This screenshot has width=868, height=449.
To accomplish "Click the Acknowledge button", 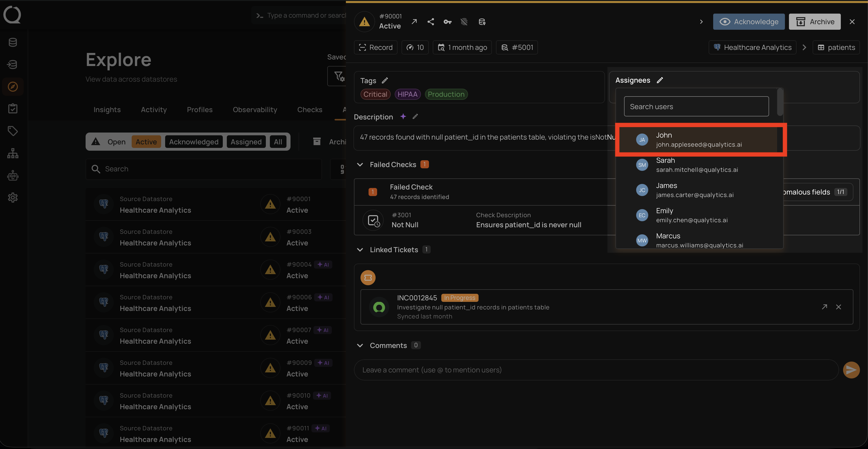I will tap(749, 22).
